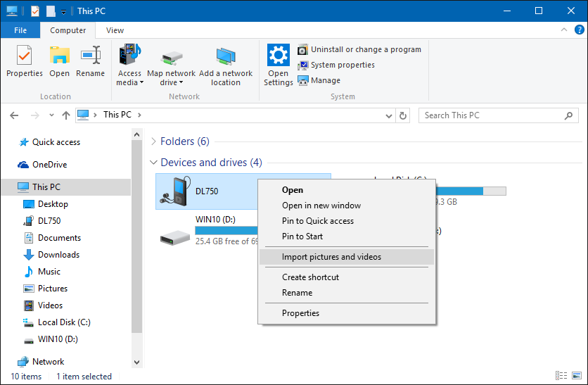Open Desktop in the navigation tree
The height and width of the screenshot is (385, 588).
click(46, 203)
